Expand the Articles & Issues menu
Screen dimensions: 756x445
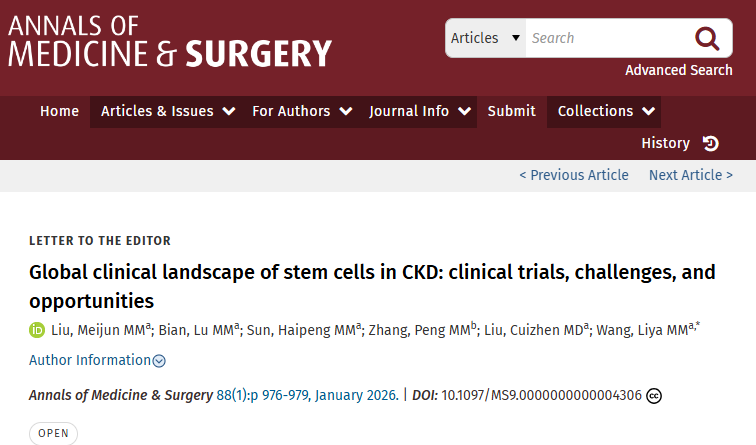point(168,111)
